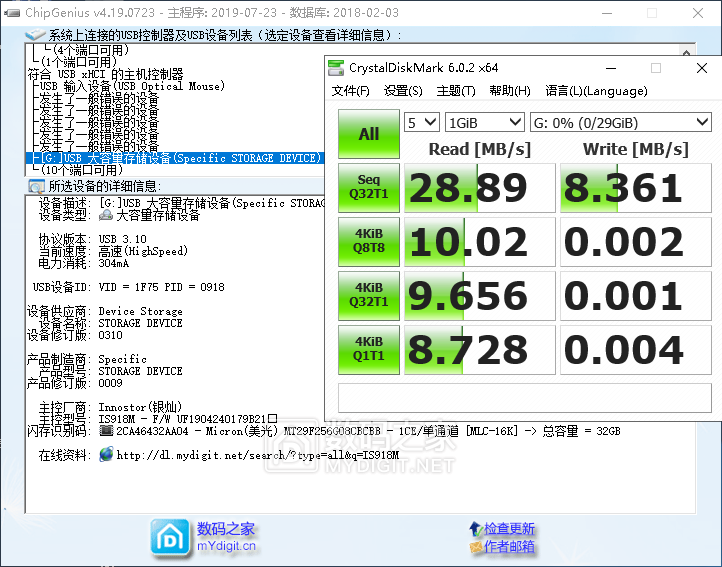Click the Seq read value 28.89
Image resolution: width=722 pixels, height=567 pixels.
[479, 188]
